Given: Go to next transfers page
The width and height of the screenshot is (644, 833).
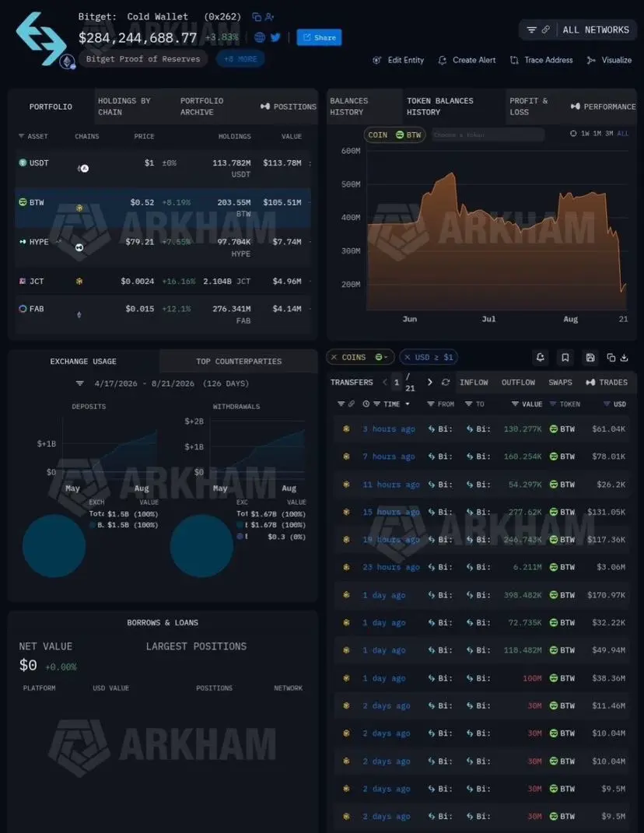Looking at the screenshot, I should [x=429, y=382].
